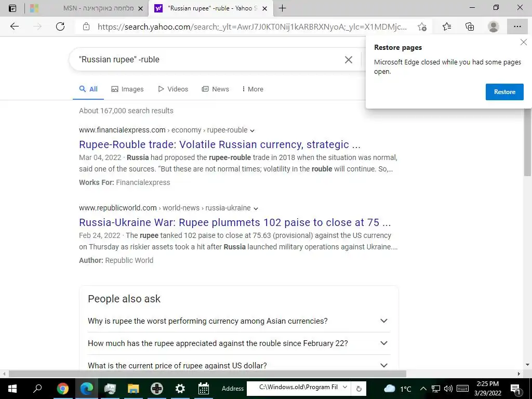
Task: Click the taskbar Address path field
Action: coord(298,387)
